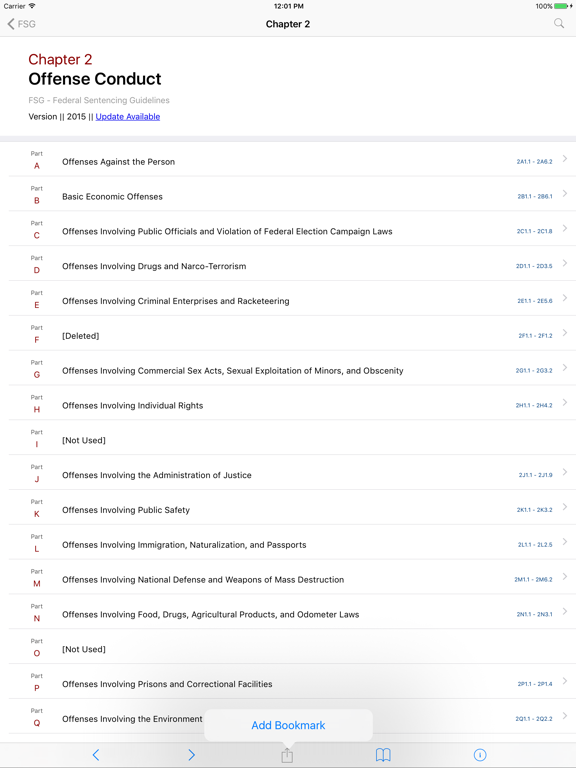Open Immigration, Naturalization, and Passports row
This screenshot has height=768, width=576.
click(288, 542)
